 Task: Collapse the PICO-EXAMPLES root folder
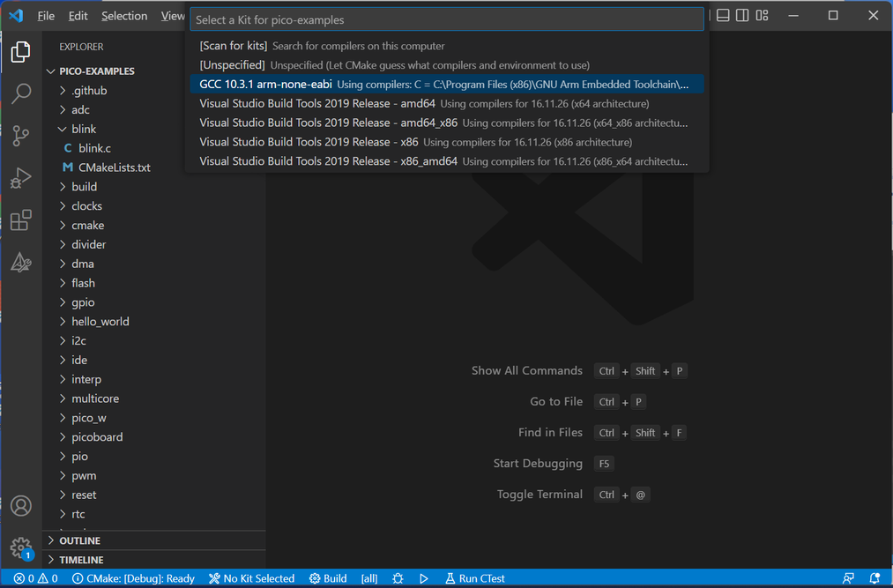153,71
